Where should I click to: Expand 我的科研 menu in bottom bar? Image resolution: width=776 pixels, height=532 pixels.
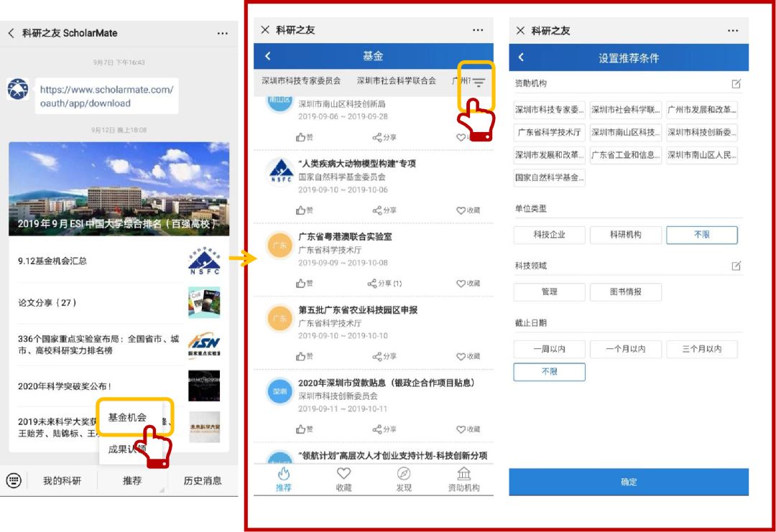pos(62,481)
